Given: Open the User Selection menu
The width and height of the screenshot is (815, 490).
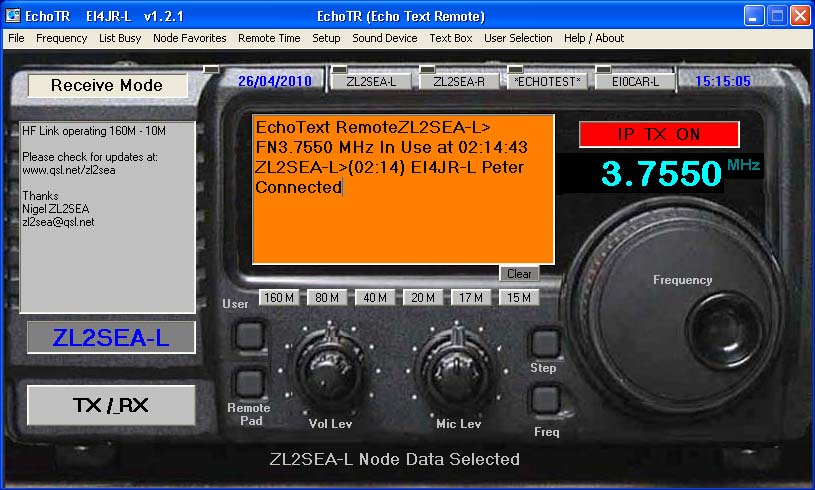Looking at the screenshot, I should tap(518, 38).
